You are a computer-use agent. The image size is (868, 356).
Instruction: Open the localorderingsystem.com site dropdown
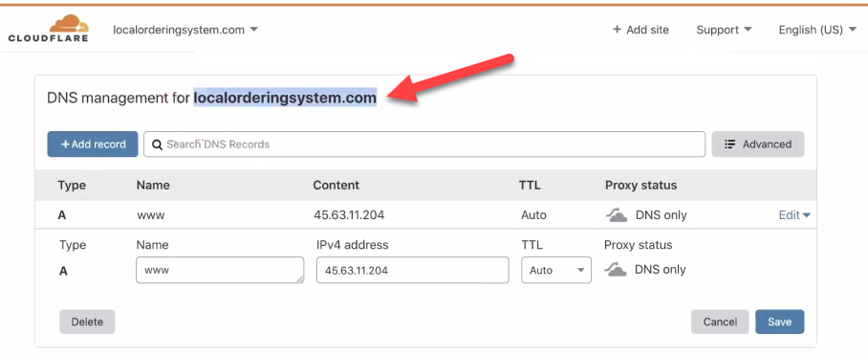coord(185,30)
